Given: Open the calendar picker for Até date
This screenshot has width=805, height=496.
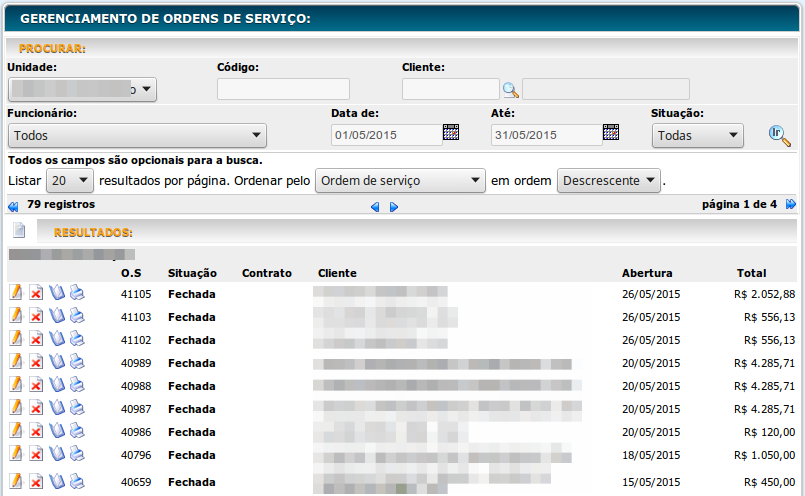Looking at the screenshot, I should tap(611, 133).
